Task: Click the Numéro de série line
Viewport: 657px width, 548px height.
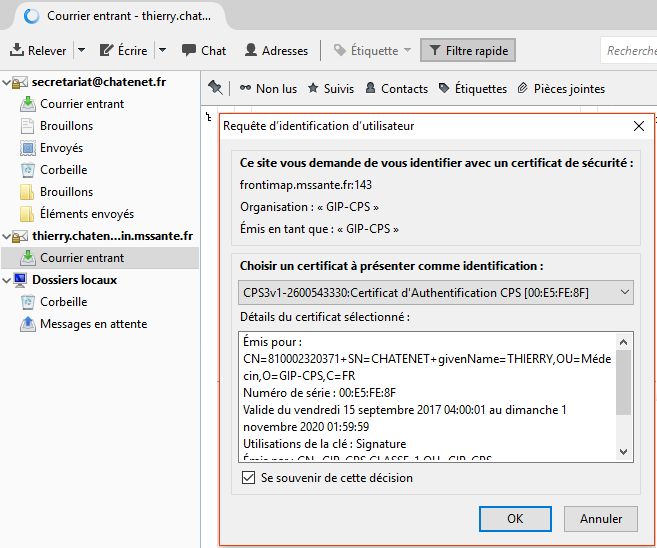Action: (319, 393)
